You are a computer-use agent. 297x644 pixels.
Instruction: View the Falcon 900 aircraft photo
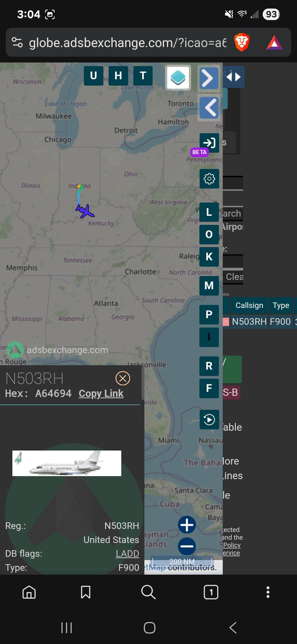[x=67, y=463]
